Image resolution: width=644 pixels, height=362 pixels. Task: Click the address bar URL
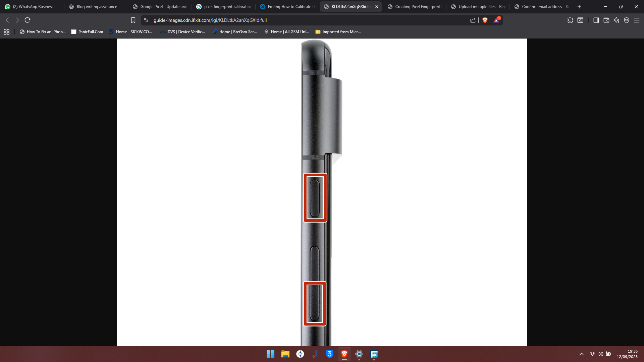[210, 20]
